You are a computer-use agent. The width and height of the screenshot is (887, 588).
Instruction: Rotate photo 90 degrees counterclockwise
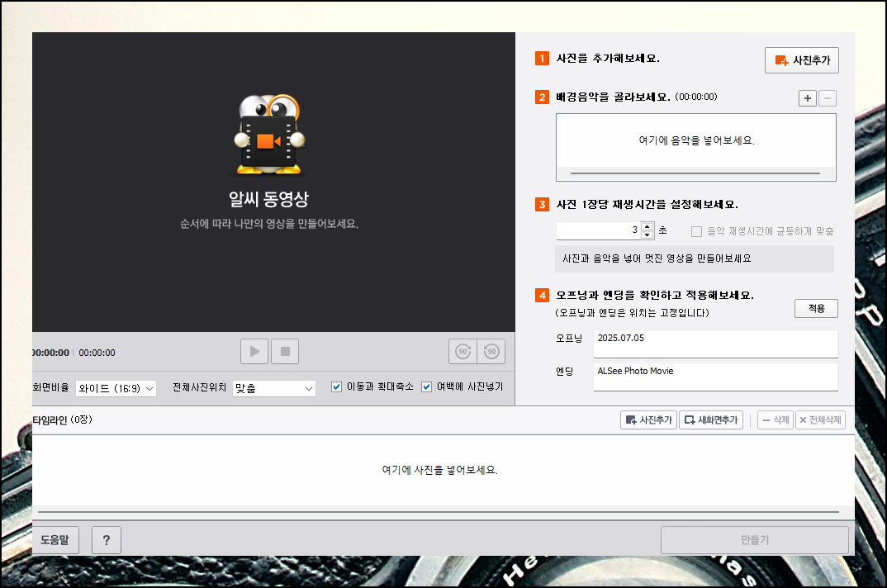[x=491, y=352]
